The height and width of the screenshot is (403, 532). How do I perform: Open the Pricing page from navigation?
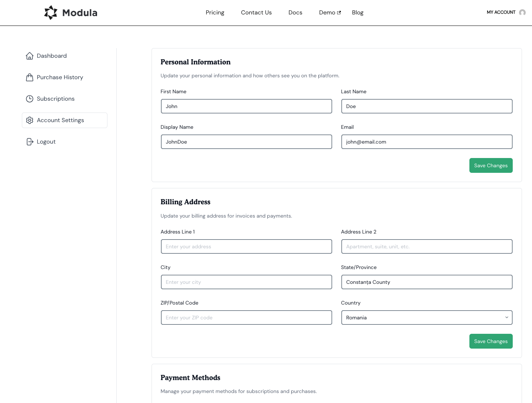click(215, 13)
